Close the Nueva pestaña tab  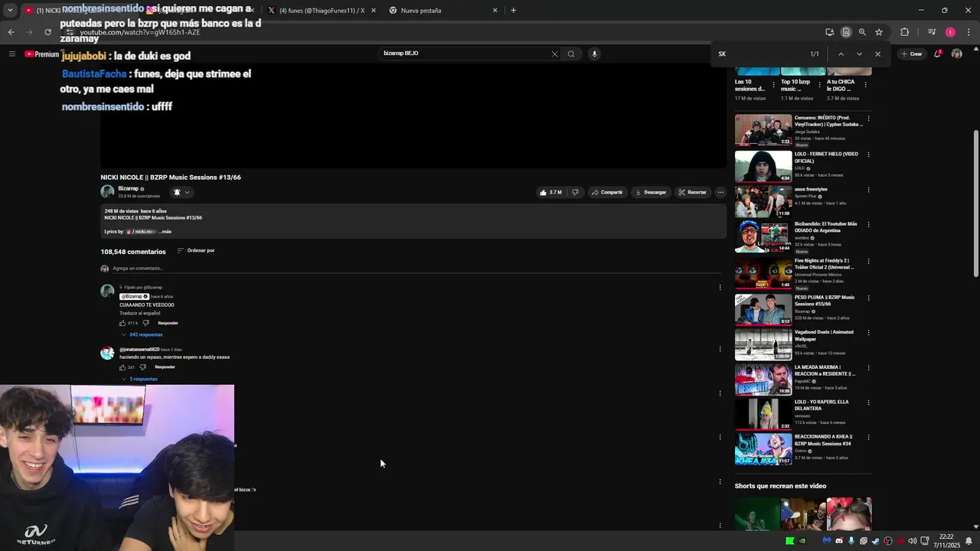click(x=495, y=11)
